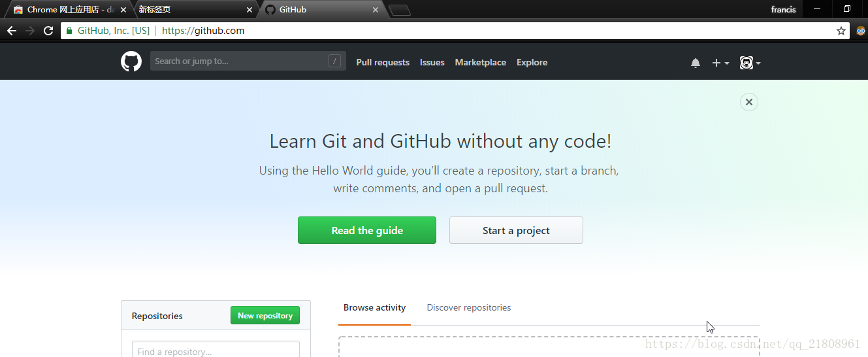The height and width of the screenshot is (357, 868).
Task: Open the notifications bell
Action: click(696, 63)
